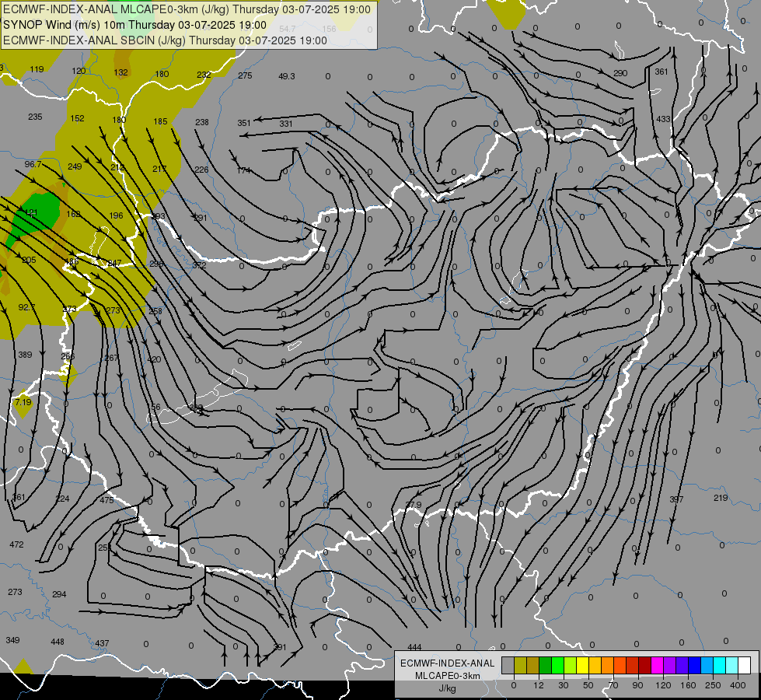Select the bright green legend swatch
This screenshot has height=700, width=761.
[557, 665]
